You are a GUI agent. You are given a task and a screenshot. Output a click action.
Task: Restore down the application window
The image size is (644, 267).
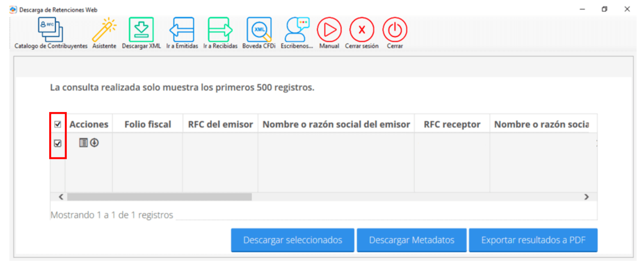604,9
